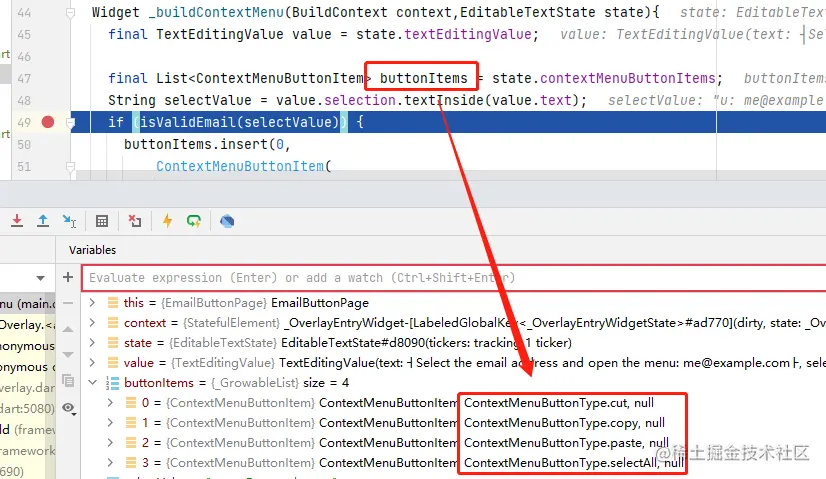The height and width of the screenshot is (479, 826).
Task: Select the ContextMenuButtonType.copy item row
Action: click(454, 423)
